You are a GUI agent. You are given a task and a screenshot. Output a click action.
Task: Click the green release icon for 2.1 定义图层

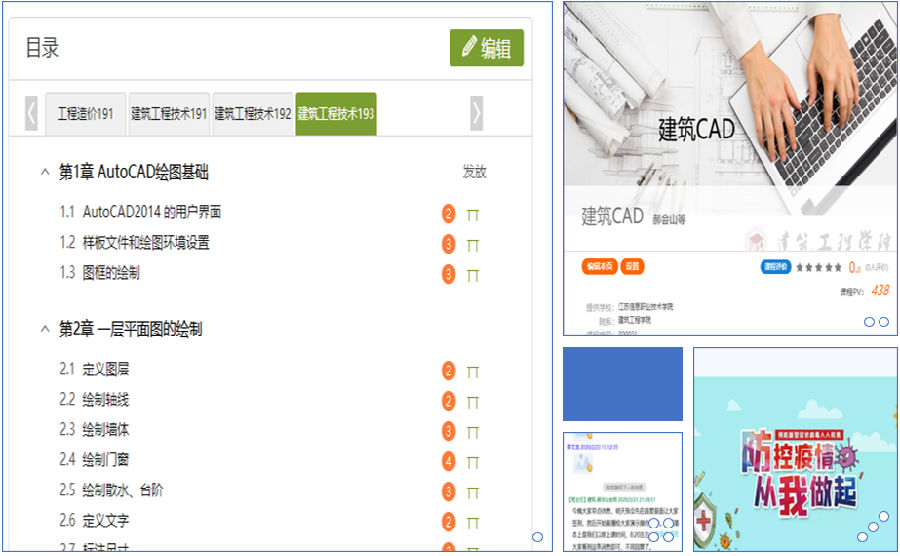click(472, 372)
